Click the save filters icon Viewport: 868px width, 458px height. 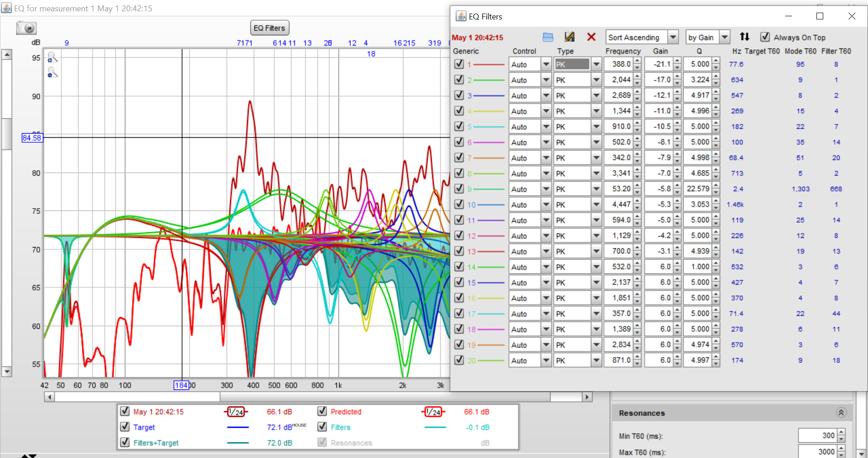tap(570, 37)
